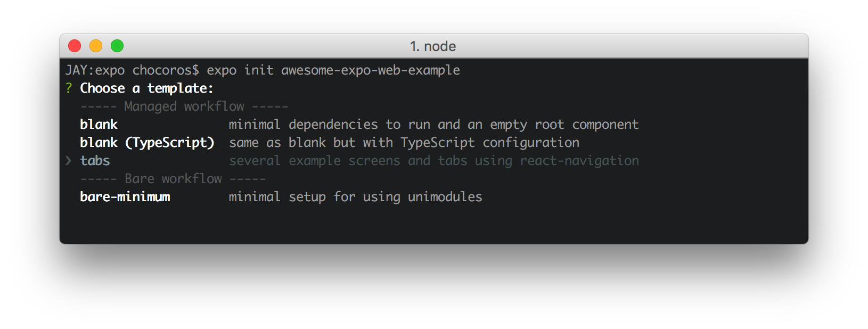868x329 pixels.
Task: Click the yellow minimize window button
Action: click(x=96, y=46)
